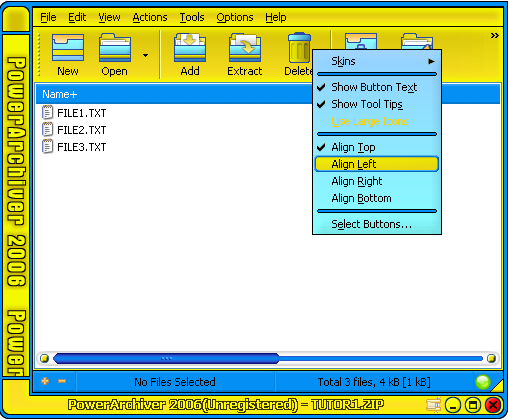Click the Delete trash can icon

click(299, 47)
